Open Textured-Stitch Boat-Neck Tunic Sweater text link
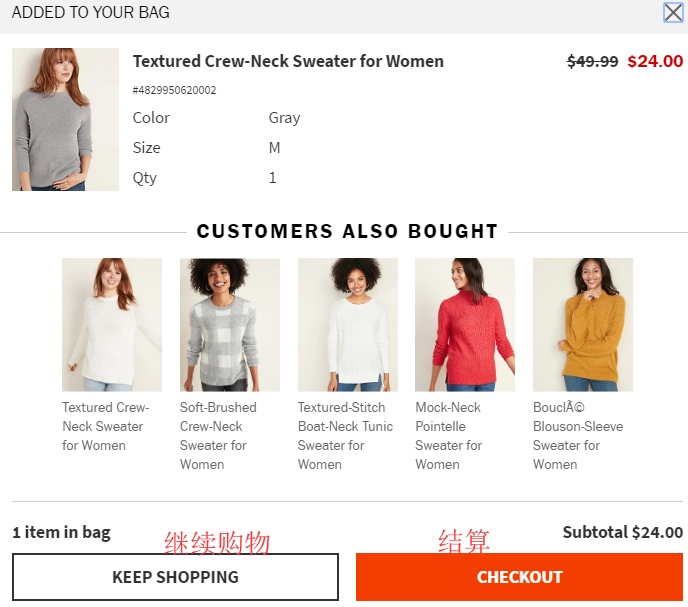The height and width of the screenshot is (607, 688). click(x=341, y=435)
